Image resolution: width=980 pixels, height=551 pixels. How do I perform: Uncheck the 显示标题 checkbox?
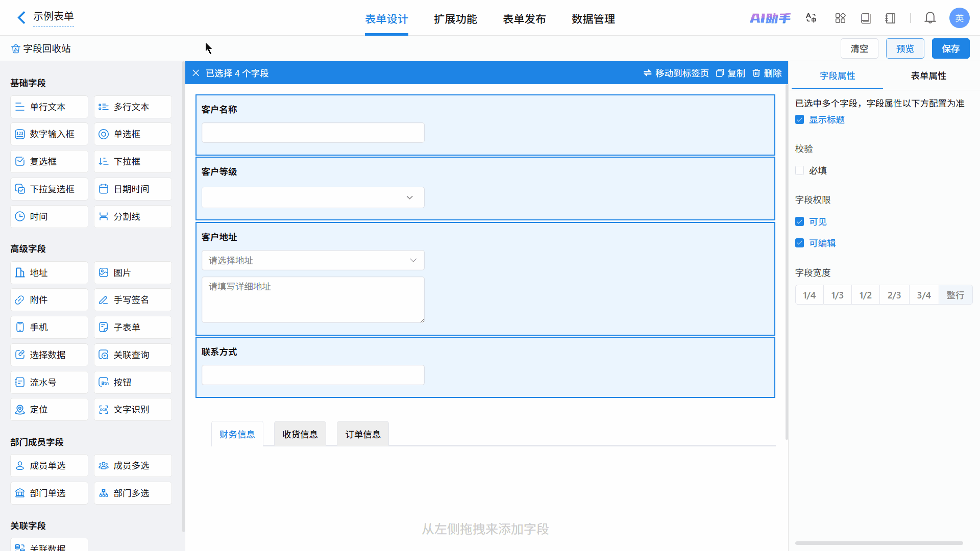click(x=800, y=119)
